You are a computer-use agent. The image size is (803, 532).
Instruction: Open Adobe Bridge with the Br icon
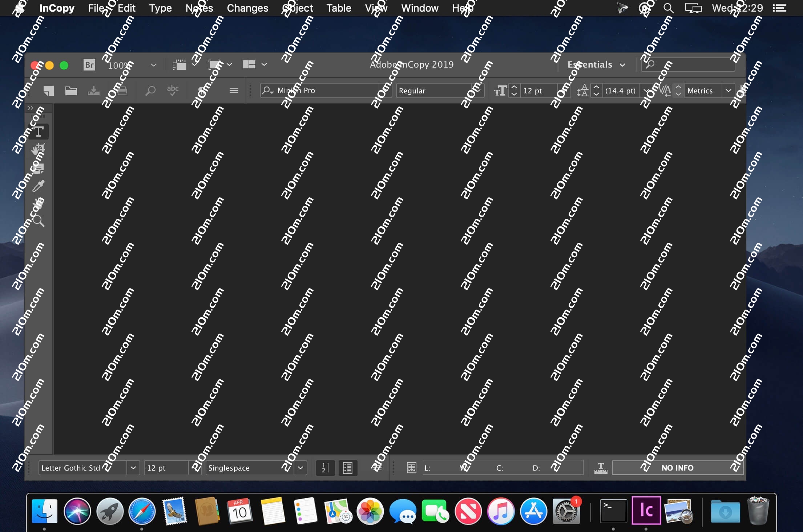pyautogui.click(x=89, y=65)
